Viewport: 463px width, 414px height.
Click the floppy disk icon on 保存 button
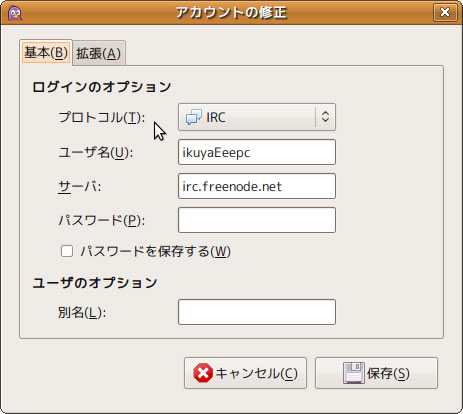pyautogui.click(x=354, y=373)
